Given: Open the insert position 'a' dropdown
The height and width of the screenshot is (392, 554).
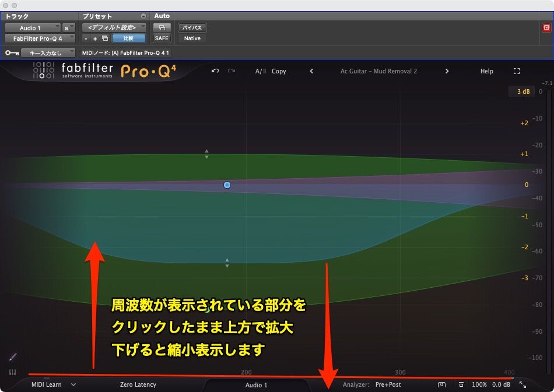Looking at the screenshot, I should click(x=69, y=28).
